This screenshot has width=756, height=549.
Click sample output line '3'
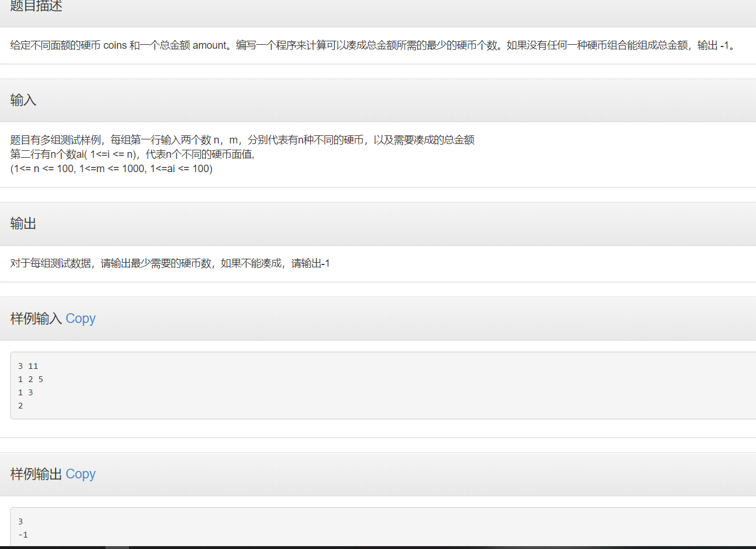21,521
